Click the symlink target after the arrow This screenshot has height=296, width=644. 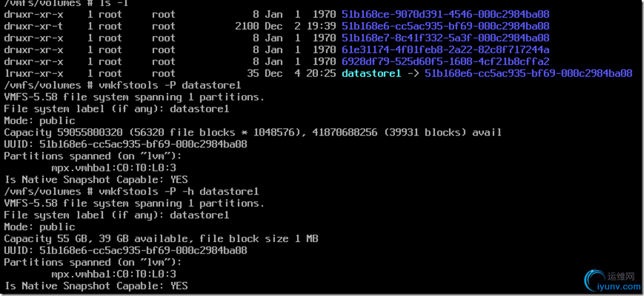[528, 74]
